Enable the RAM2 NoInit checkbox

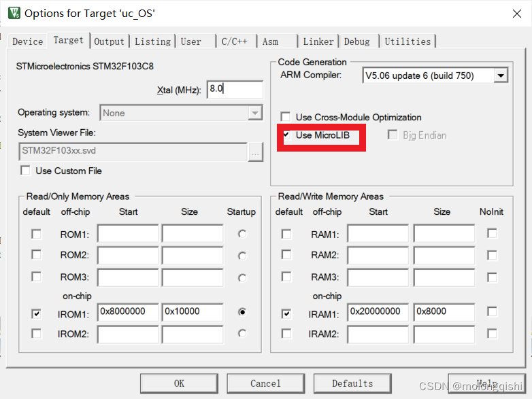pyautogui.click(x=492, y=256)
